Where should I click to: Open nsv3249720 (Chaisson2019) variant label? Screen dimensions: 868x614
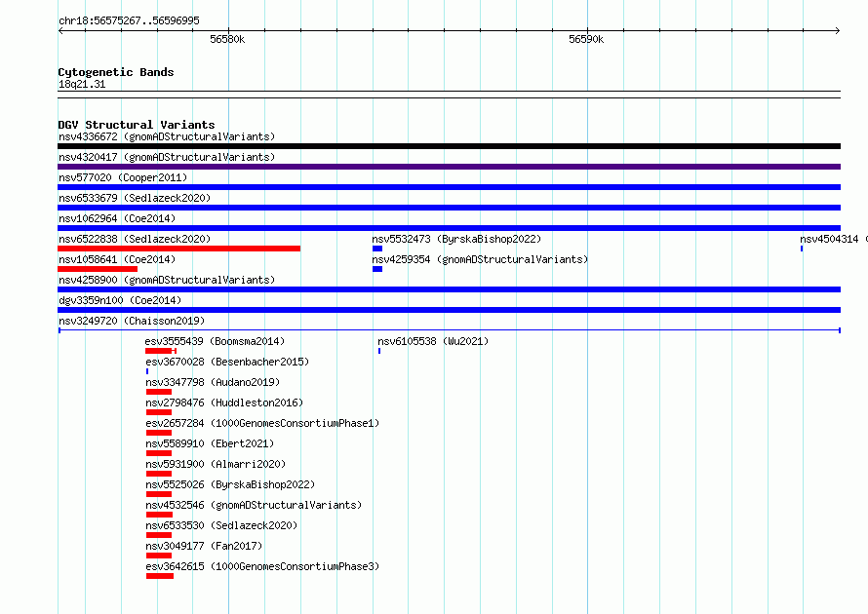(132, 321)
